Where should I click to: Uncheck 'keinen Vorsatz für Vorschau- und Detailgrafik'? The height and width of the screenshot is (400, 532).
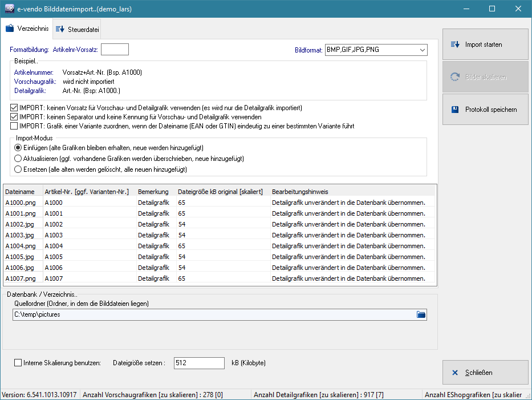(x=14, y=108)
